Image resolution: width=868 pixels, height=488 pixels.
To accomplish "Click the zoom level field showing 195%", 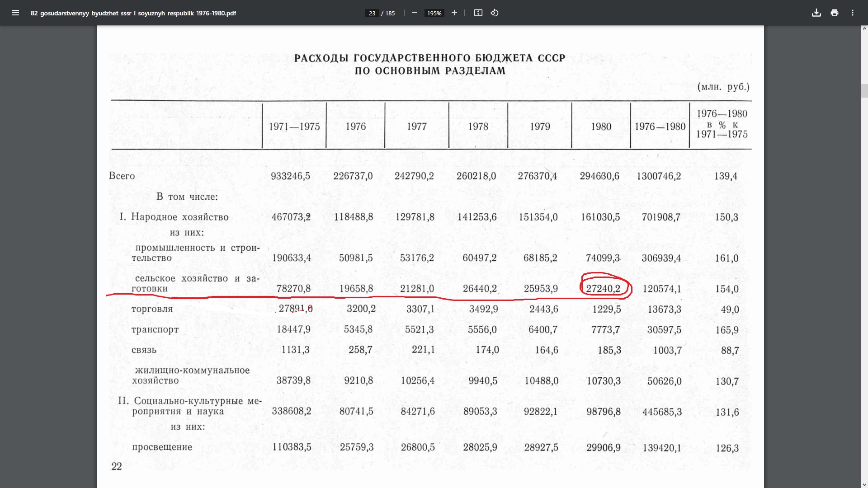I will coord(434,13).
